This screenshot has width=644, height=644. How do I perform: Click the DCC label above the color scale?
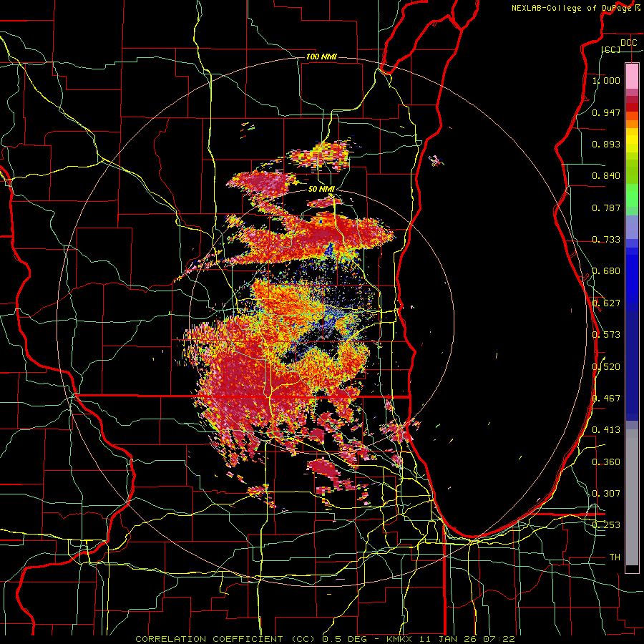(628, 43)
